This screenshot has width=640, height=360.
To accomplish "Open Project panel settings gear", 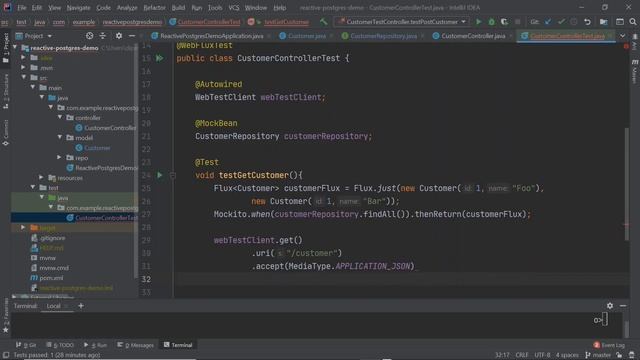I will click(x=118, y=36).
